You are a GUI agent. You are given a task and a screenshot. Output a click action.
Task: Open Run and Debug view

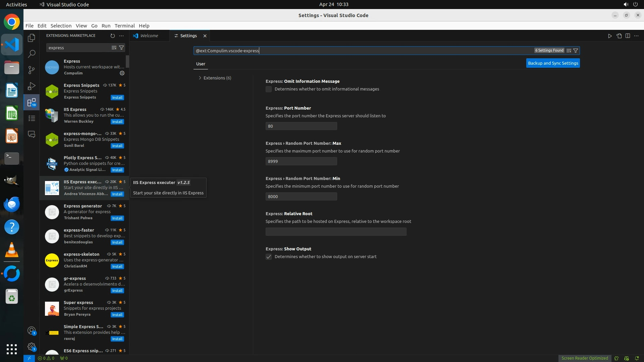(x=32, y=86)
